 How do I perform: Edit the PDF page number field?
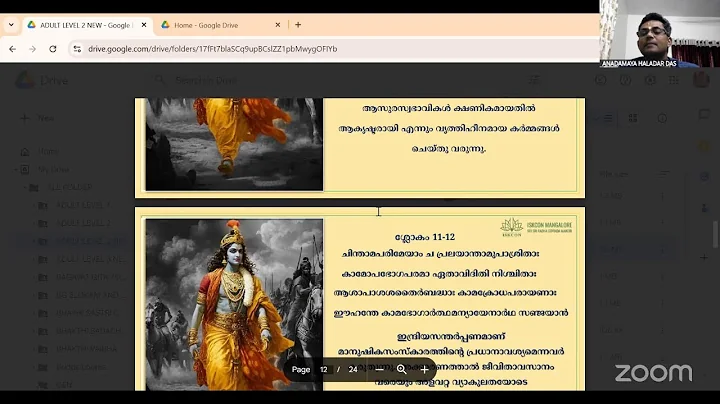click(x=324, y=370)
